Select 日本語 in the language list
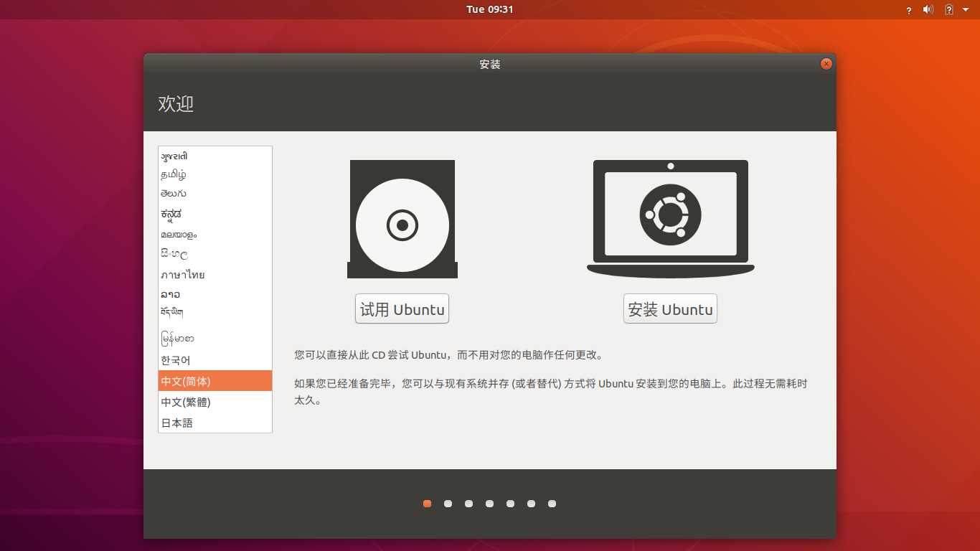Viewport: 980px width, 551px height. (215, 423)
